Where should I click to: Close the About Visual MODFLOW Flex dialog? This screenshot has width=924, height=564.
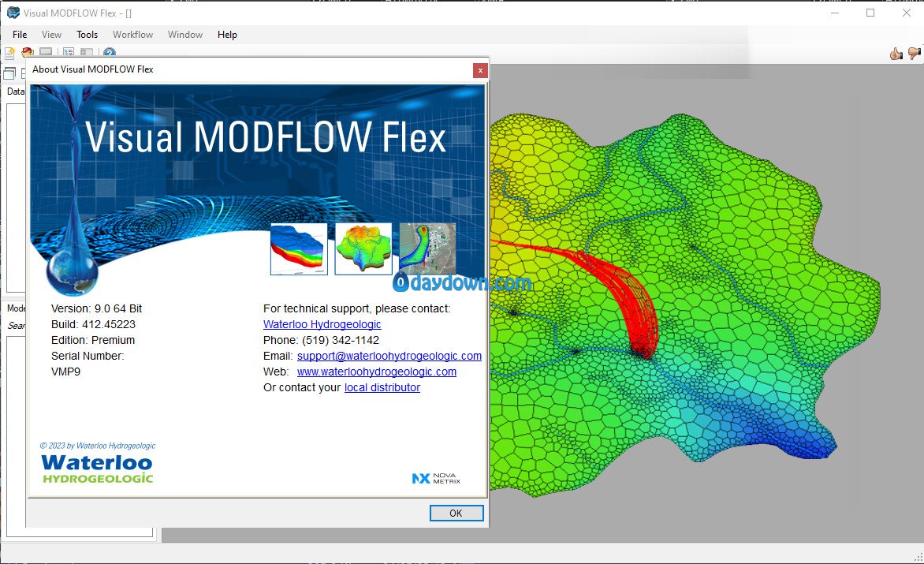pyautogui.click(x=480, y=71)
